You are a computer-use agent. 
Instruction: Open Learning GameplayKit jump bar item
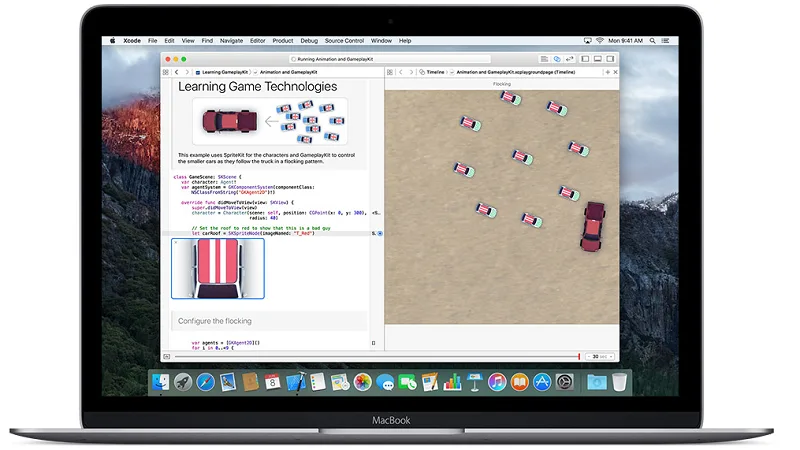pyautogui.click(x=222, y=72)
